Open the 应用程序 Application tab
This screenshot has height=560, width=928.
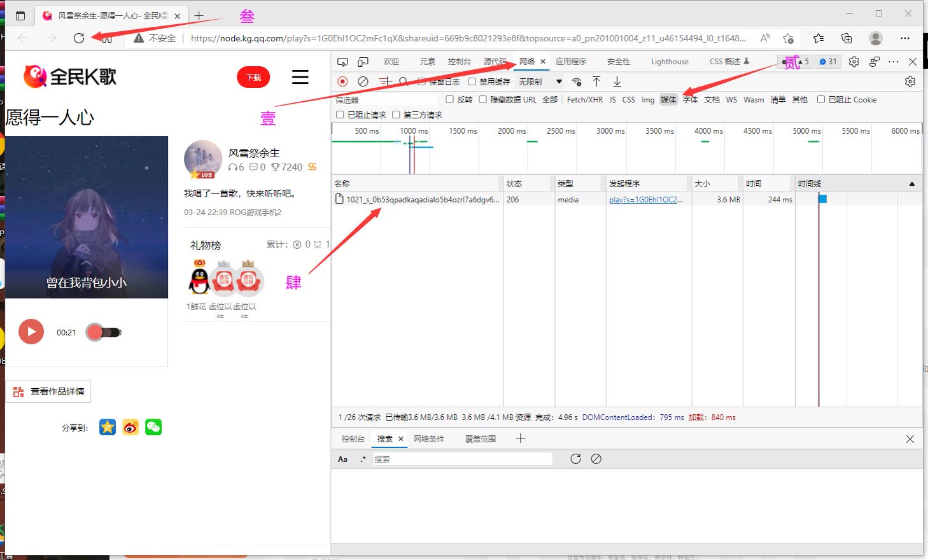(571, 62)
